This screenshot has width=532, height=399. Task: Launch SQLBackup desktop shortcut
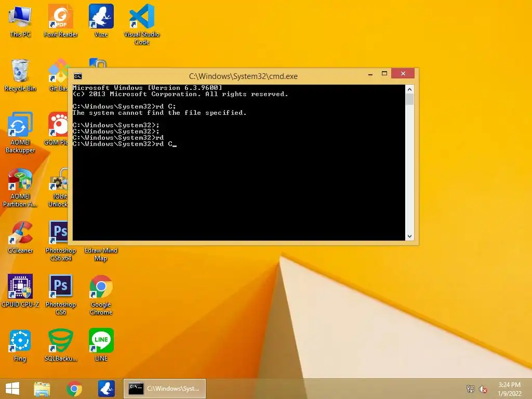(60, 345)
